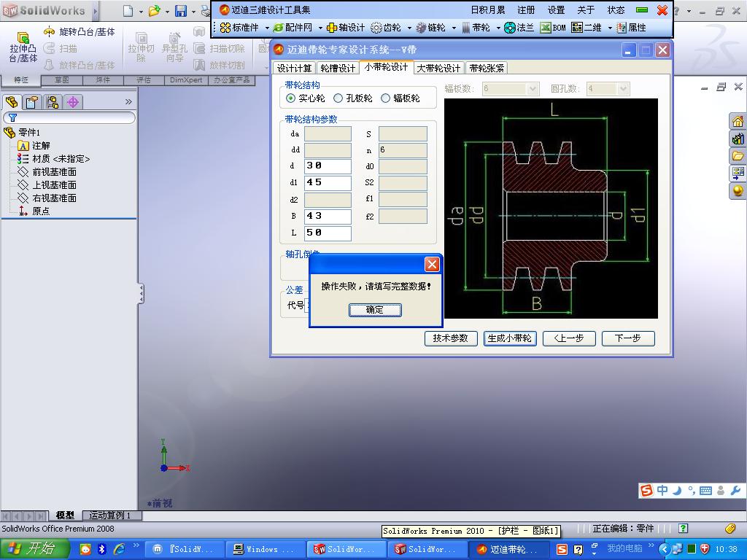Open the PropertyManager tab icon
Screen dimensions: 747x560
tap(32, 102)
